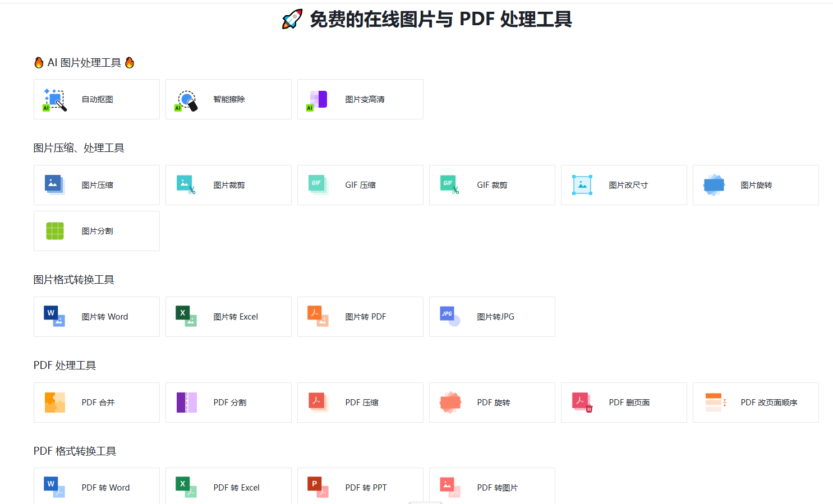
Task: Go to 图片转 Excel tool
Action: point(236,317)
